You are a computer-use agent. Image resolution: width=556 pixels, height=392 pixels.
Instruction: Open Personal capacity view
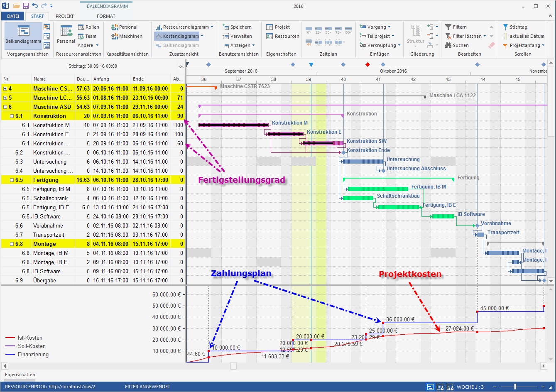(x=125, y=27)
